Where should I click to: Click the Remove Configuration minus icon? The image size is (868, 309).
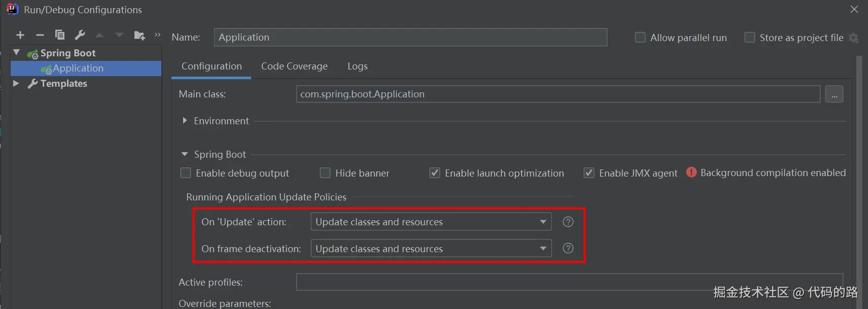40,35
